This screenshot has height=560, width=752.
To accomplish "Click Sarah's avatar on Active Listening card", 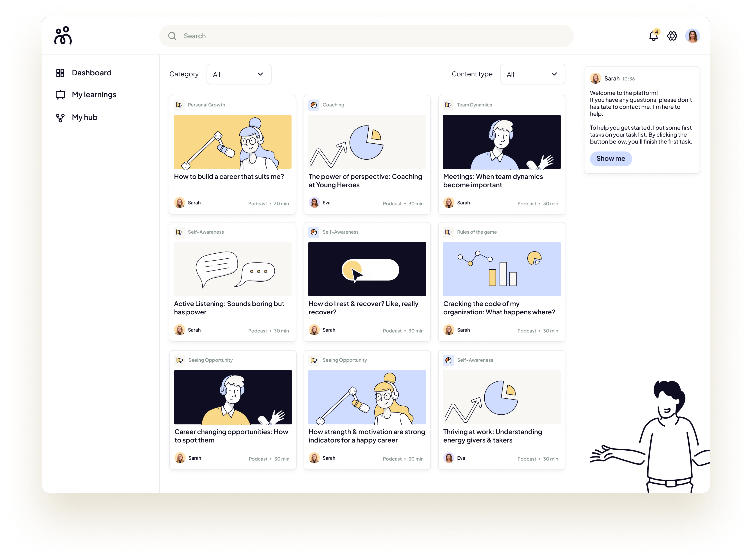I will coord(179,330).
